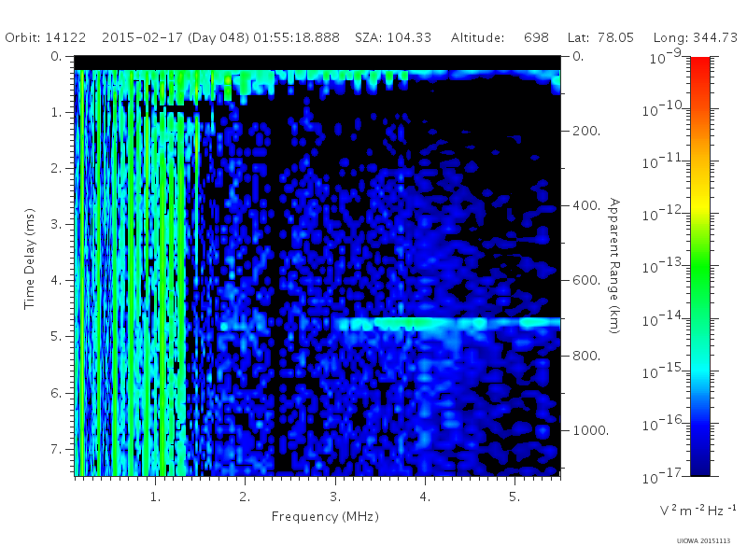The width and height of the screenshot is (747, 560).
Task: Click the timestamp '01:55:18.888'
Action: [x=296, y=37]
